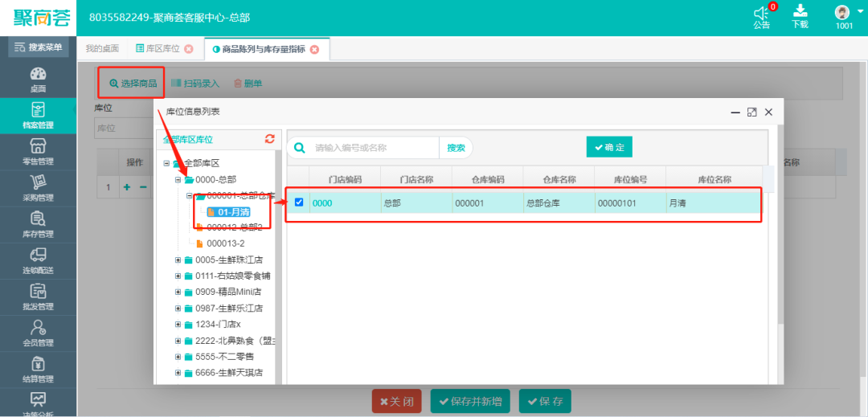Screen dimensions: 868x417
Task: Click the green plus add-row icon
Action: point(126,187)
